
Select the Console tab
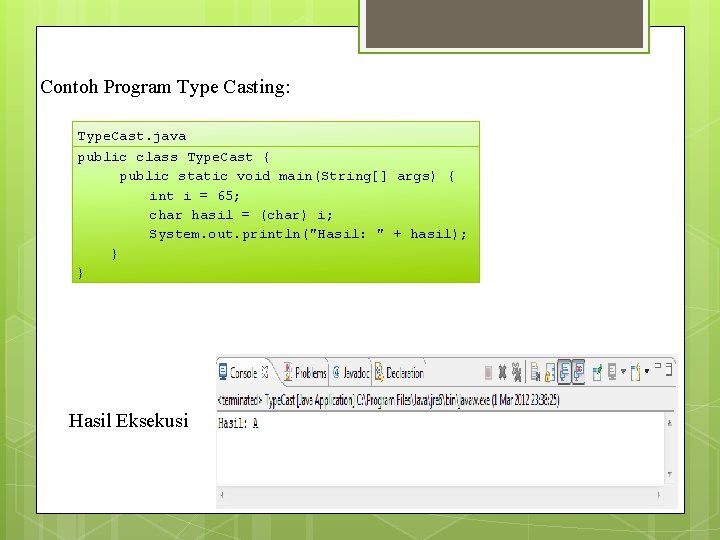point(243,373)
